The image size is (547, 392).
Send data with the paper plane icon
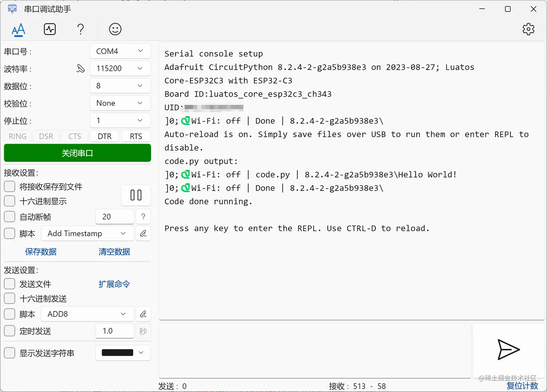point(508,349)
